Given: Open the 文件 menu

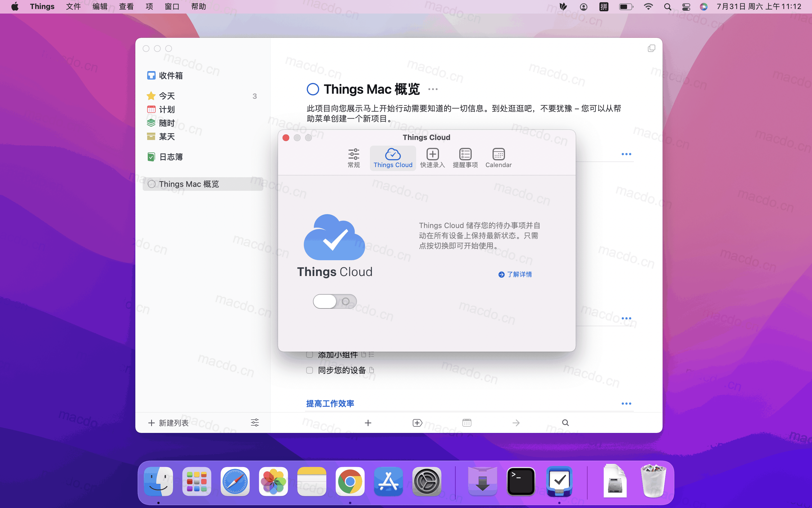Looking at the screenshot, I should tap(73, 7).
